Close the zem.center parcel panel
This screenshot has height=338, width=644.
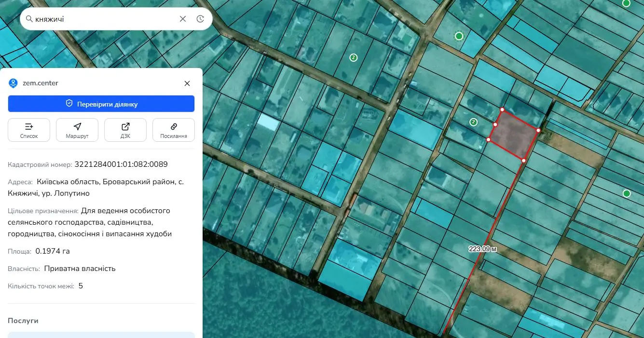click(x=187, y=83)
